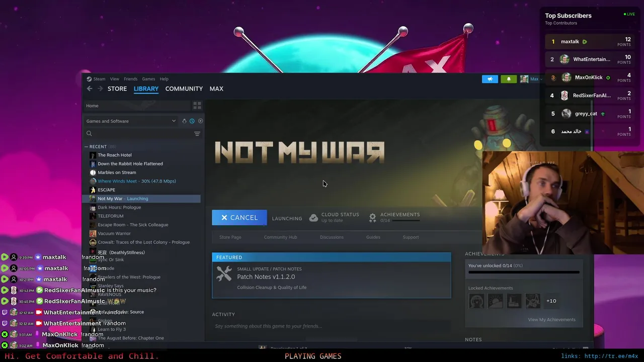Select Dark Hours: Prologue
This screenshot has width=644, height=362.
[119, 207]
